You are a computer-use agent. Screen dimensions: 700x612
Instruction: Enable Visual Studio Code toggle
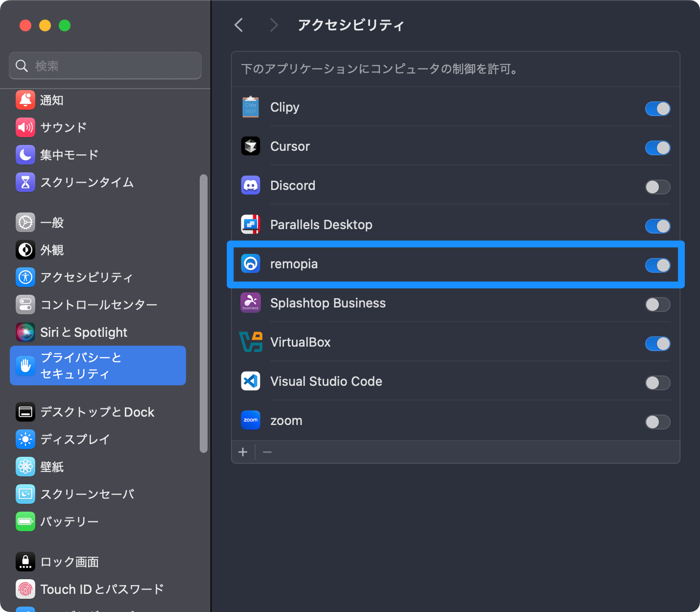click(x=657, y=383)
